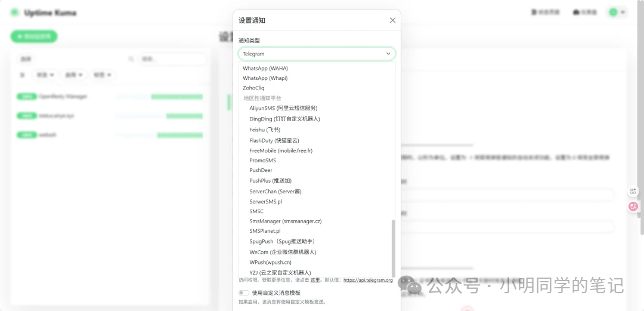Click the green add monitor button

[34, 36]
